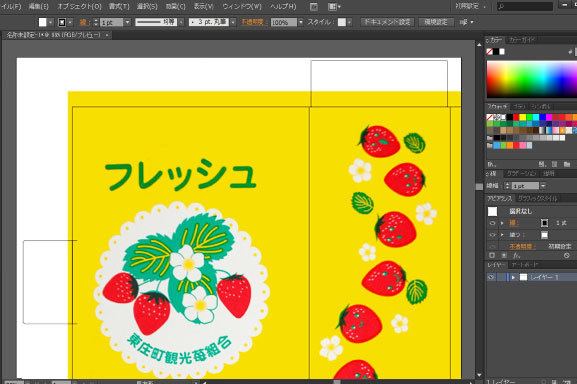The height and width of the screenshot is (384, 577).
Task: Toggle visibility of the 塗り appearance row
Action: 492,235
